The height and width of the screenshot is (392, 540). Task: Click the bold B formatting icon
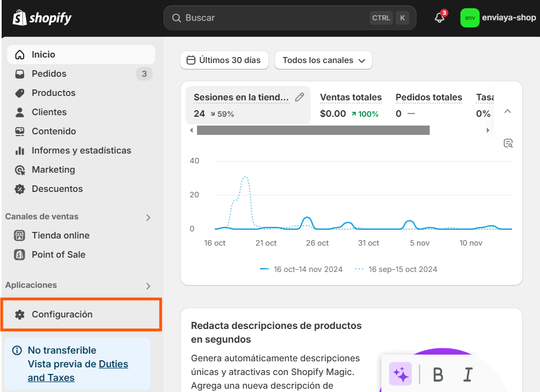438,374
